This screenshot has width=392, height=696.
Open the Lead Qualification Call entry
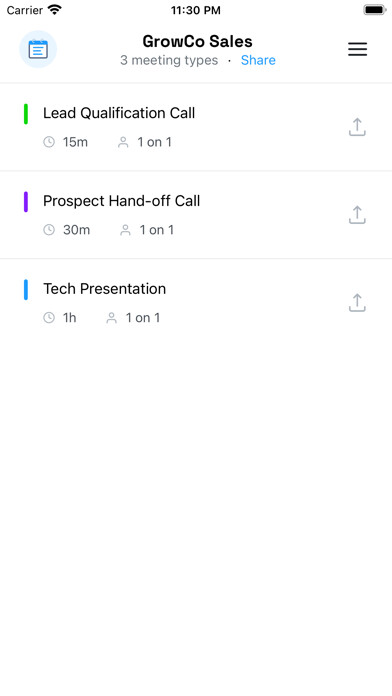196,127
